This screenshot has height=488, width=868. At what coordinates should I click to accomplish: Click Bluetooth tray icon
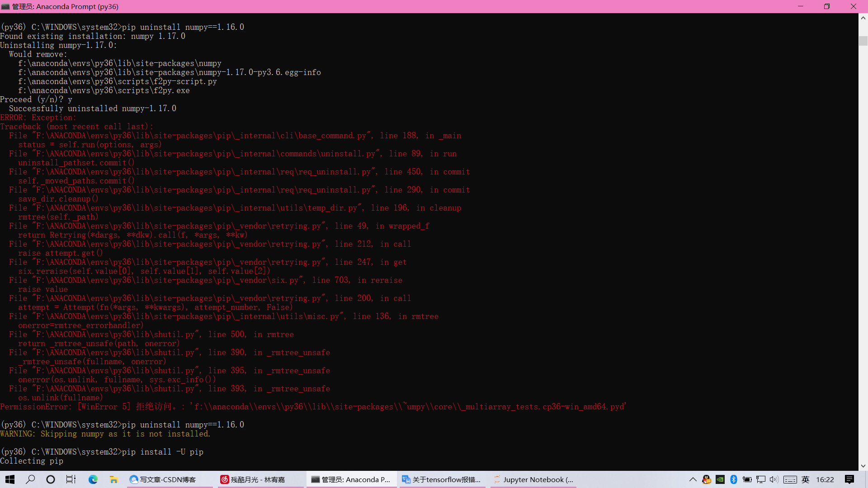tap(734, 479)
